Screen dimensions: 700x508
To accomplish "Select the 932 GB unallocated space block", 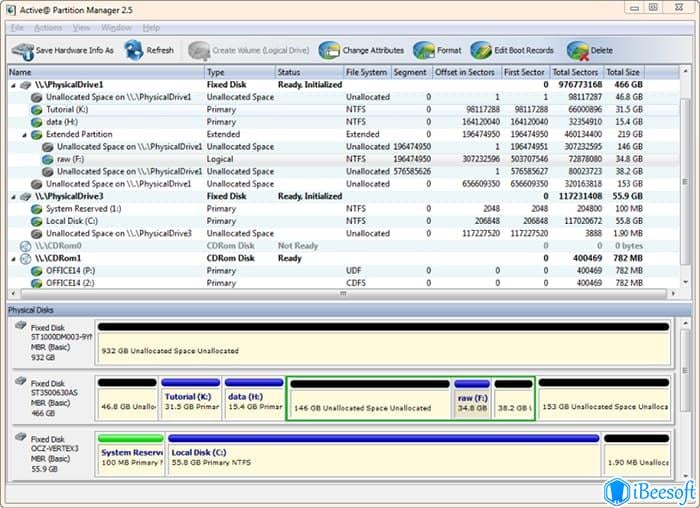I will click(383, 343).
